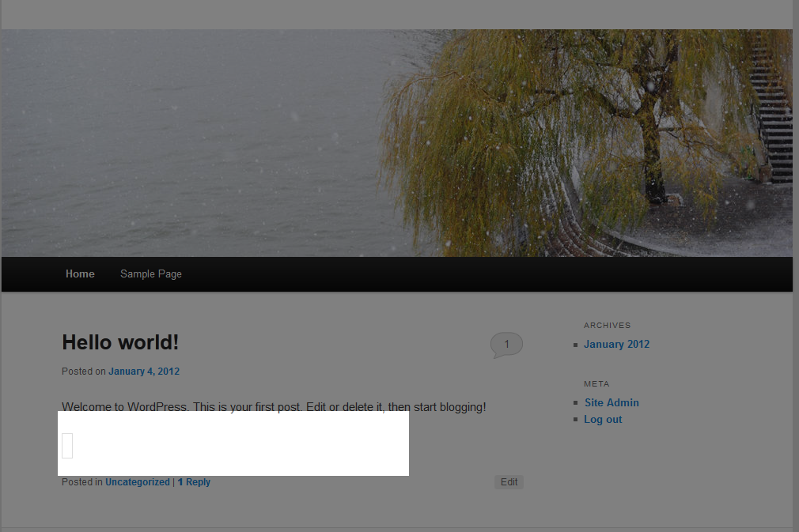
Task: Click the bullet beside Site Admin
Action: pyautogui.click(x=575, y=403)
